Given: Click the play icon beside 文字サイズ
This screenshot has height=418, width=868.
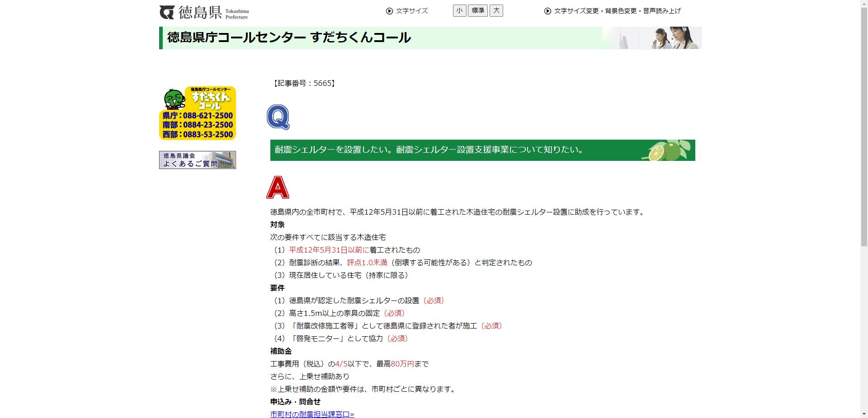Looking at the screenshot, I should 389,11.
